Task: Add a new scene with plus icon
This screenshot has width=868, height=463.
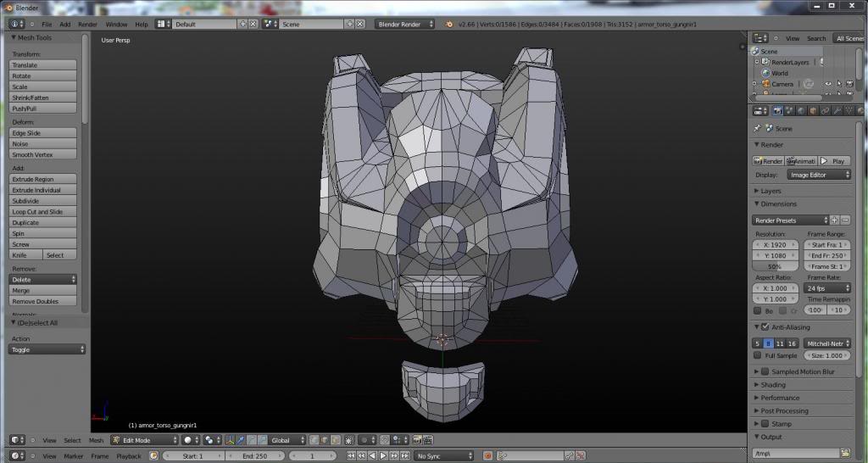Action: coord(349,24)
